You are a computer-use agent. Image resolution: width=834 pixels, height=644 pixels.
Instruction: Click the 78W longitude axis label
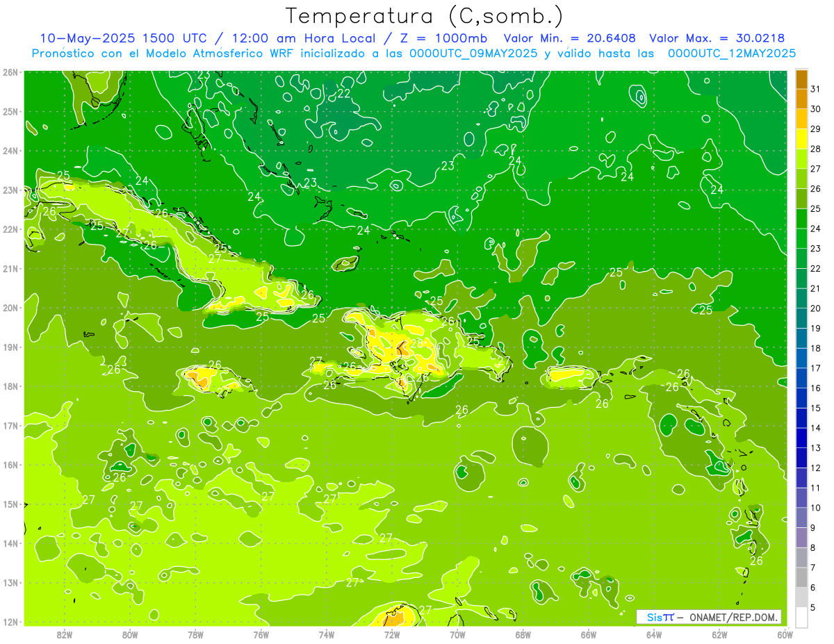point(195,634)
